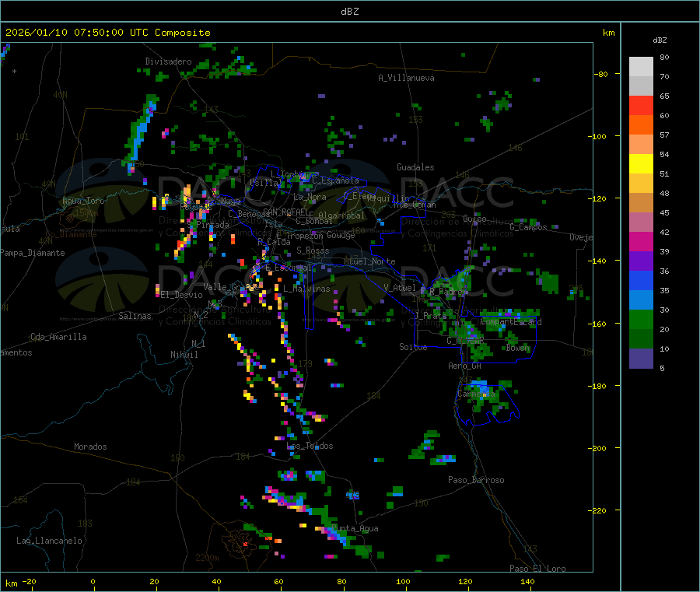Click the El_Desvio place label

(182, 295)
